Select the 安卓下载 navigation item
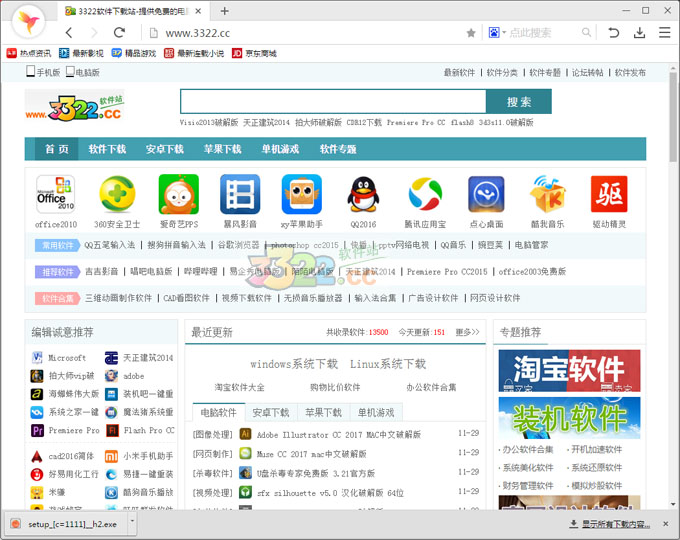 tap(165, 149)
